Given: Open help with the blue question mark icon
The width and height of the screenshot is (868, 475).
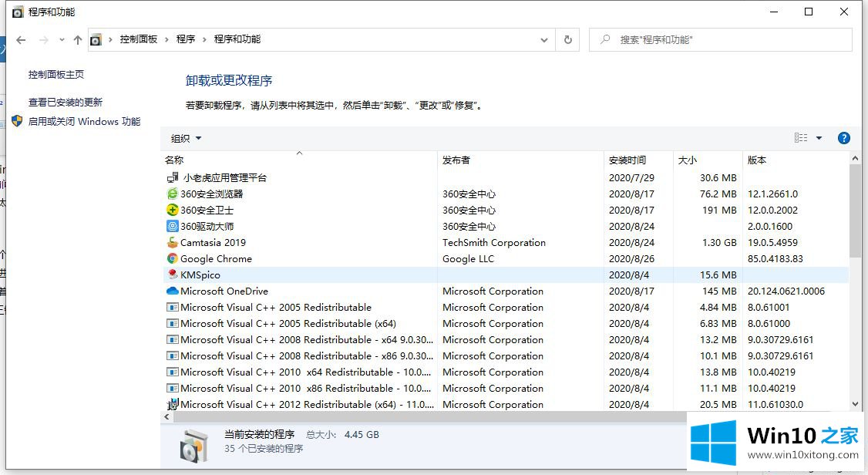Looking at the screenshot, I should point(843,138).
